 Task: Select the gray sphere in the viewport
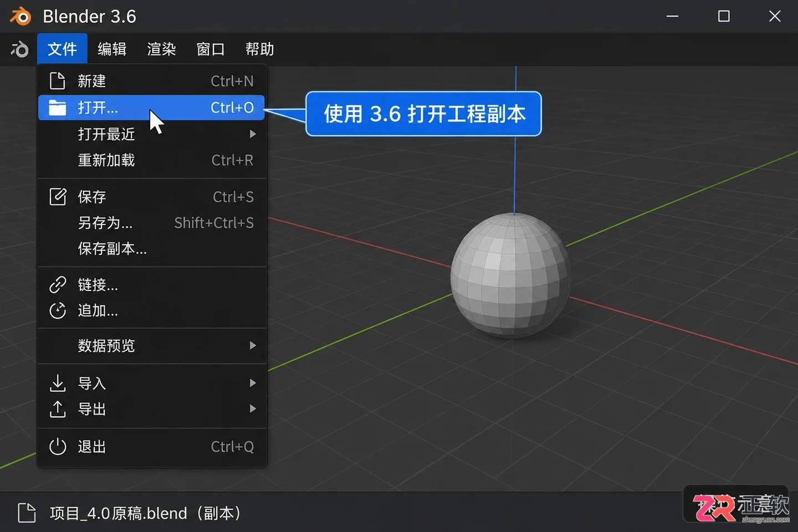pyautogui.click(x=511, y=275)
